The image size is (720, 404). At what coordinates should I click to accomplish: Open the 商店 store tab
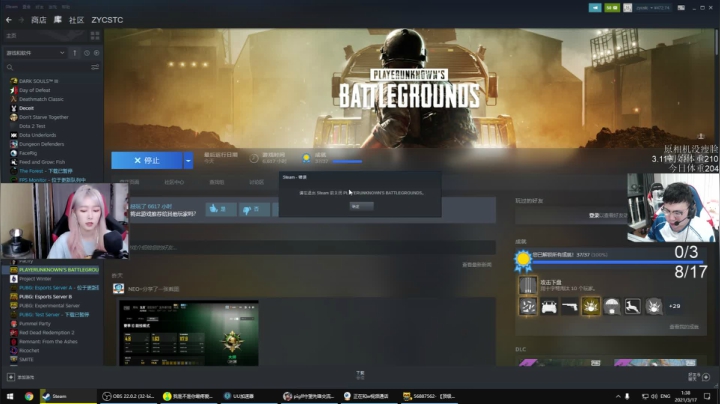pos(39,20)
